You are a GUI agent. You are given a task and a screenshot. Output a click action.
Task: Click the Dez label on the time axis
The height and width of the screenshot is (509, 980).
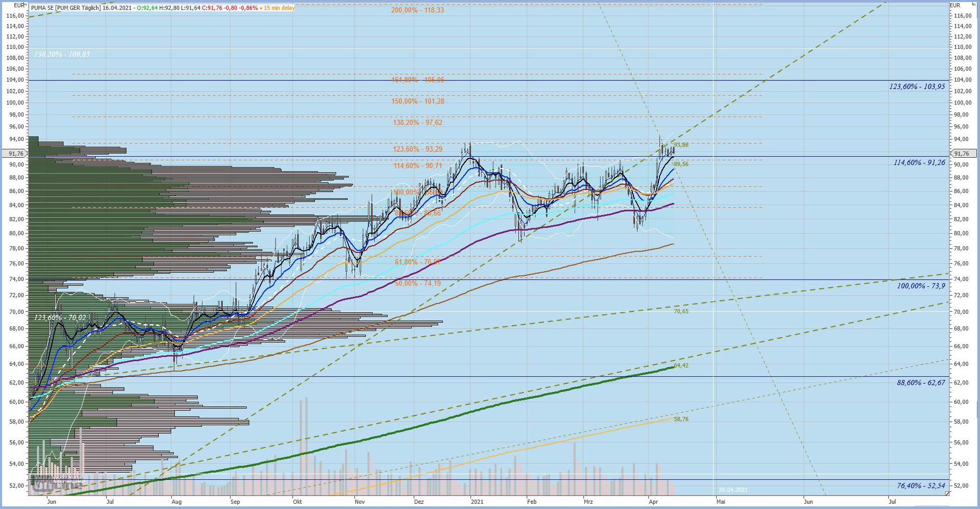(x=419, y=502)
